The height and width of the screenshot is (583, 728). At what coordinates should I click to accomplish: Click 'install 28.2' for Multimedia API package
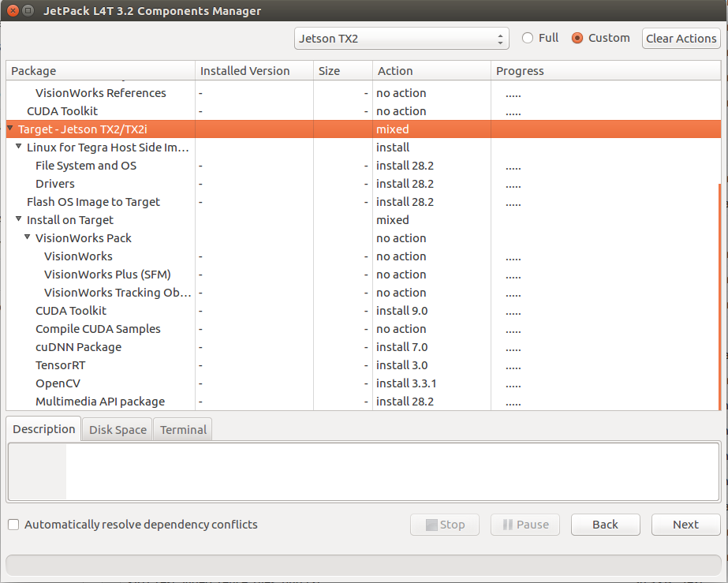[405, 402]
